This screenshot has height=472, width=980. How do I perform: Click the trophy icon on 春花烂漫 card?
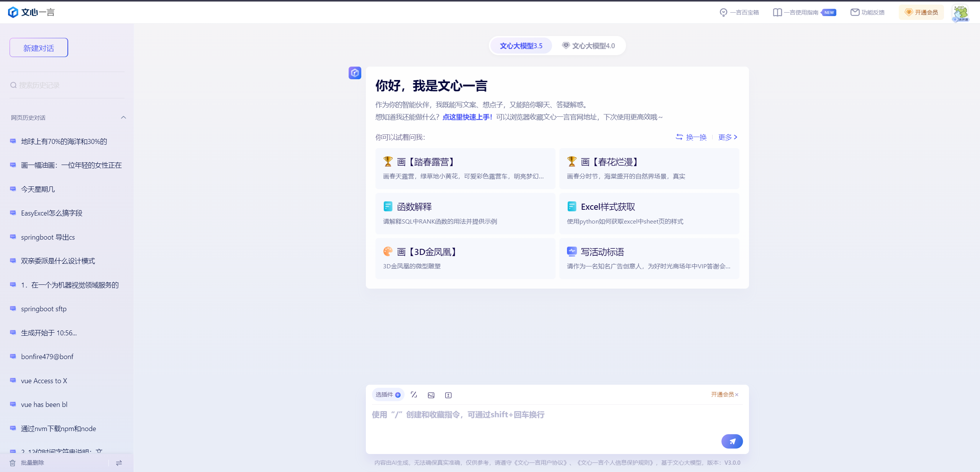572,162
